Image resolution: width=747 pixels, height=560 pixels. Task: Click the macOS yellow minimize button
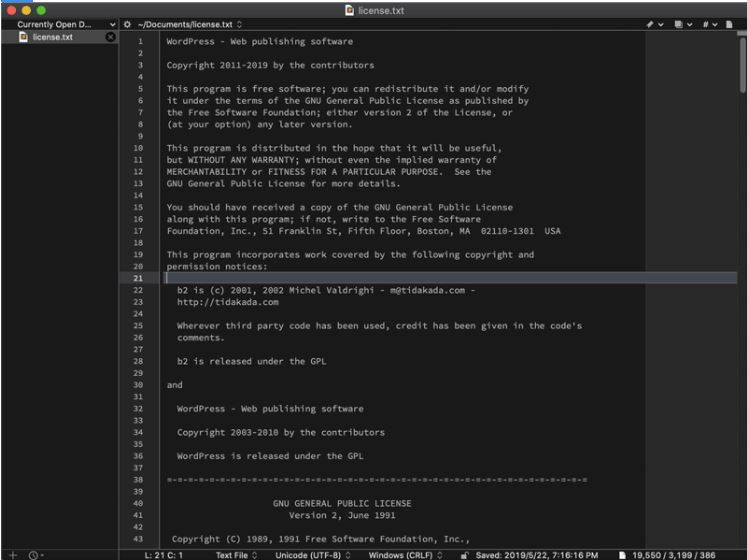click(27, 10)
